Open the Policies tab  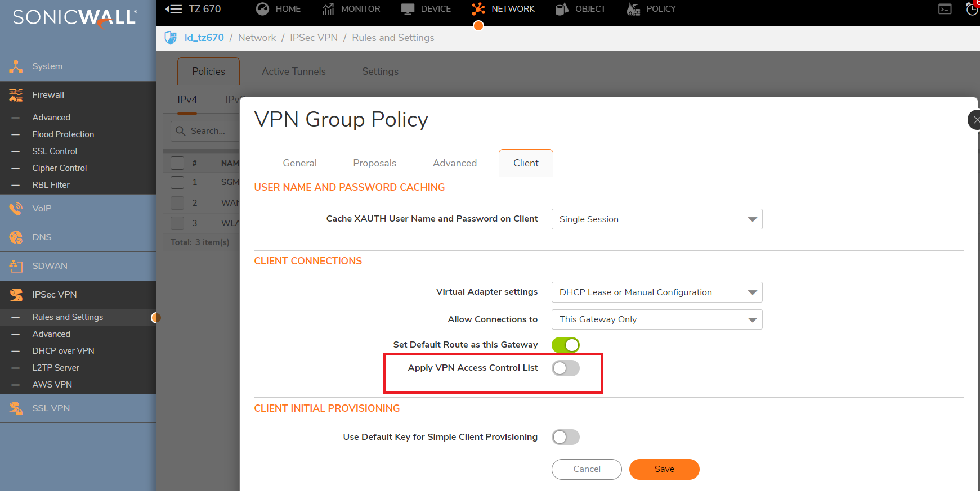[x=208, y=71]
